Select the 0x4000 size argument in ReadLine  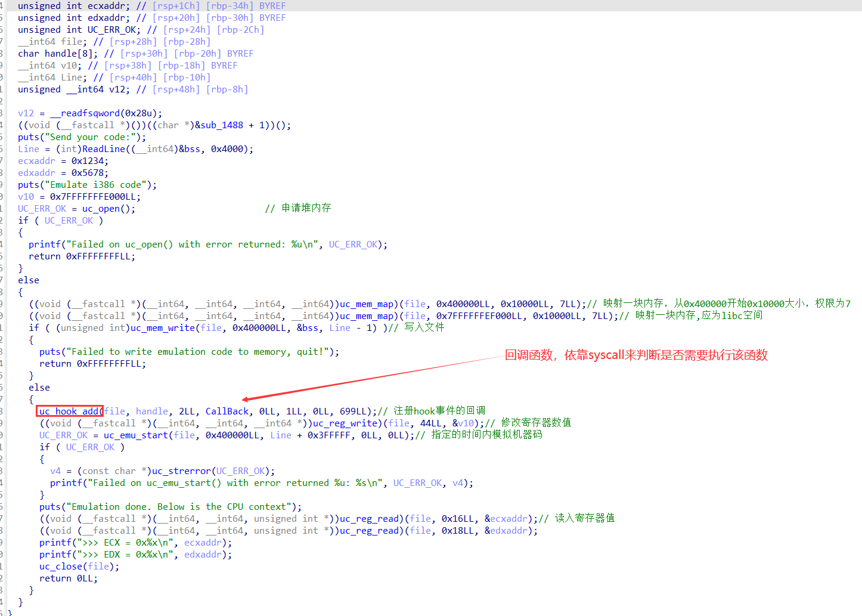[x=227, y=149]
